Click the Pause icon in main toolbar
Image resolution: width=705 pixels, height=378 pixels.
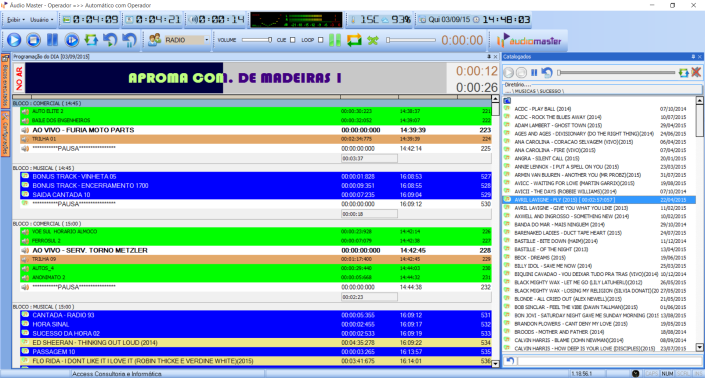[x=53, y=40]
